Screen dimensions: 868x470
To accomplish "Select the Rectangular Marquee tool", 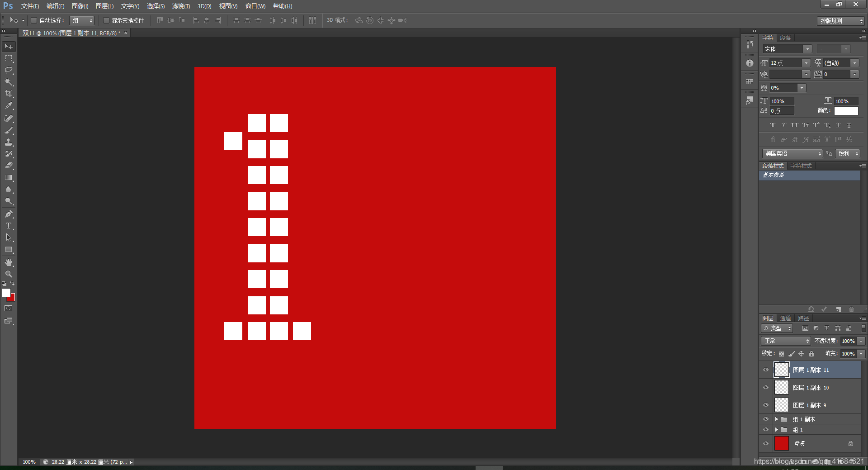I will 9,58.
